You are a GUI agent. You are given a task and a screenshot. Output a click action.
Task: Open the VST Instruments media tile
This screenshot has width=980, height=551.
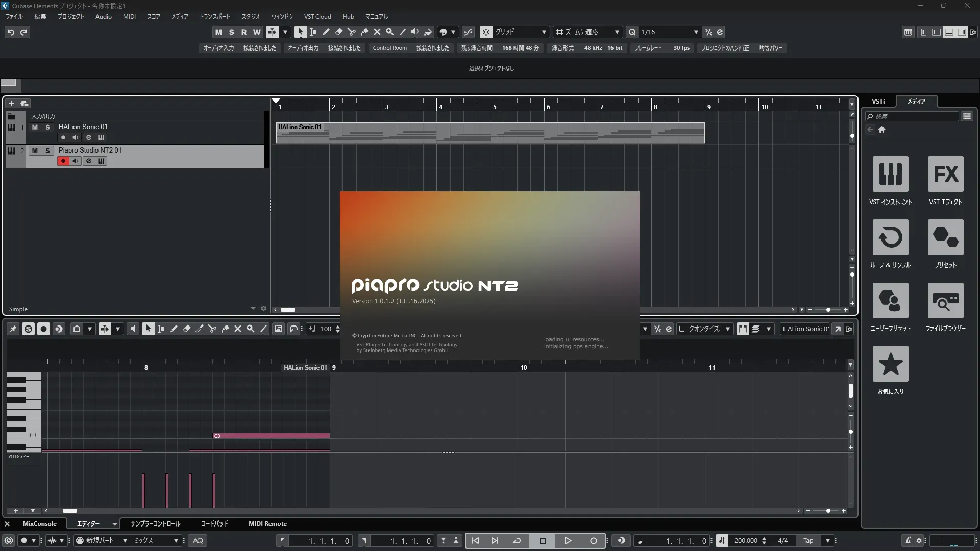pyautogui.click(x=890, y=174)
